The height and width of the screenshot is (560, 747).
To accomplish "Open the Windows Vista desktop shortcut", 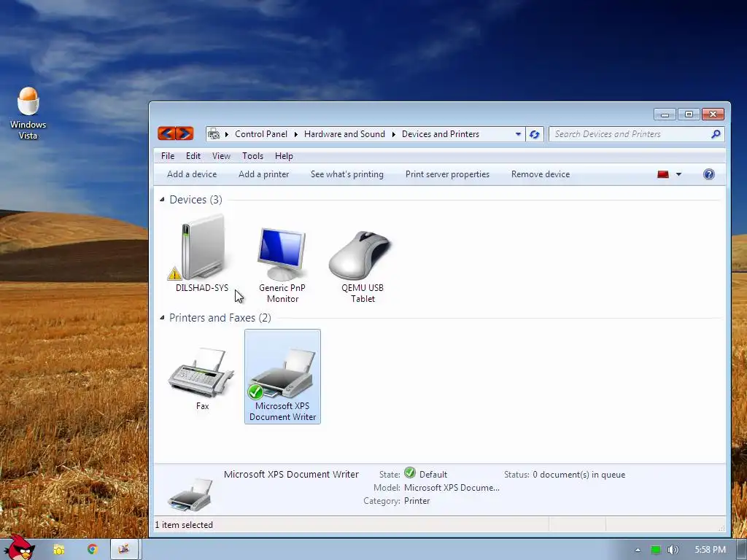I will [x=28, y=113].
